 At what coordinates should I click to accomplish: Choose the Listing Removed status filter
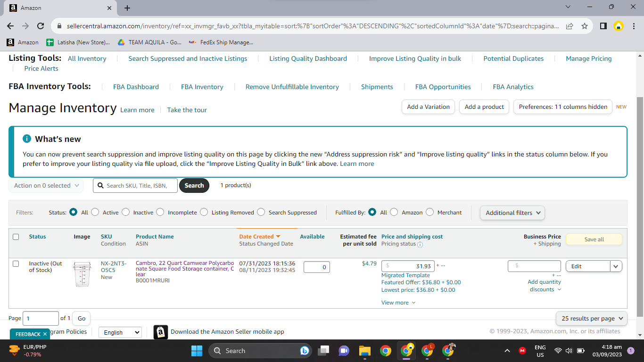click(x=204, y=212)
